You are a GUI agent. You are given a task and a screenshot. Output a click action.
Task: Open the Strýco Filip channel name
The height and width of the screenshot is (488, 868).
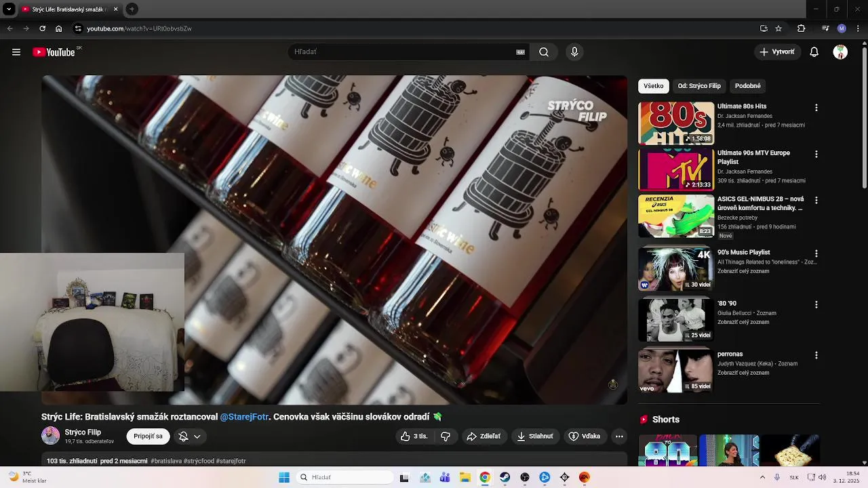tap(83, 432)
